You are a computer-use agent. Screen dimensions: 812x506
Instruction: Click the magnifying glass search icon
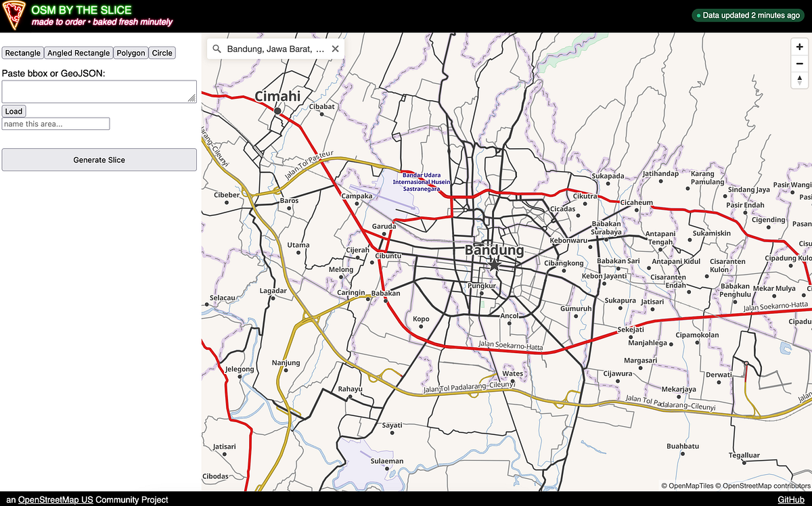point(217,48)
